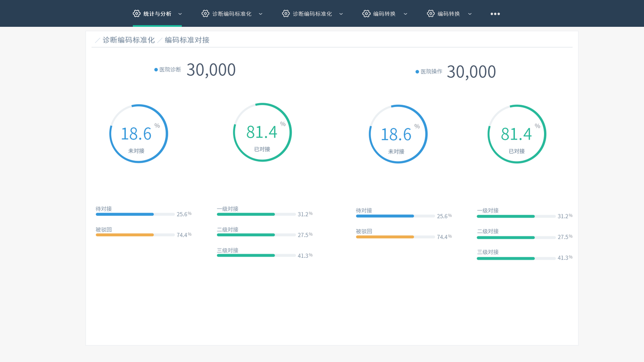Click the 医院操作 被驳回 orange progress bar
This screenshot has width=644, height=362.
(396, 237)
